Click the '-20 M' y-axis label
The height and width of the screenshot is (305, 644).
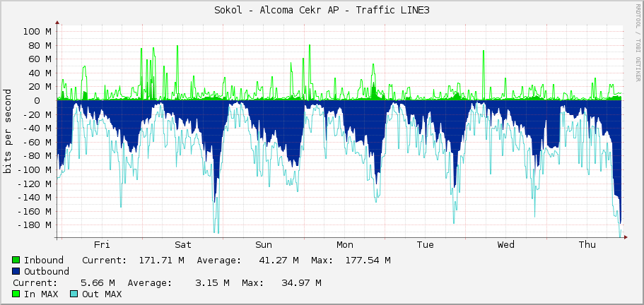(37, 114)
